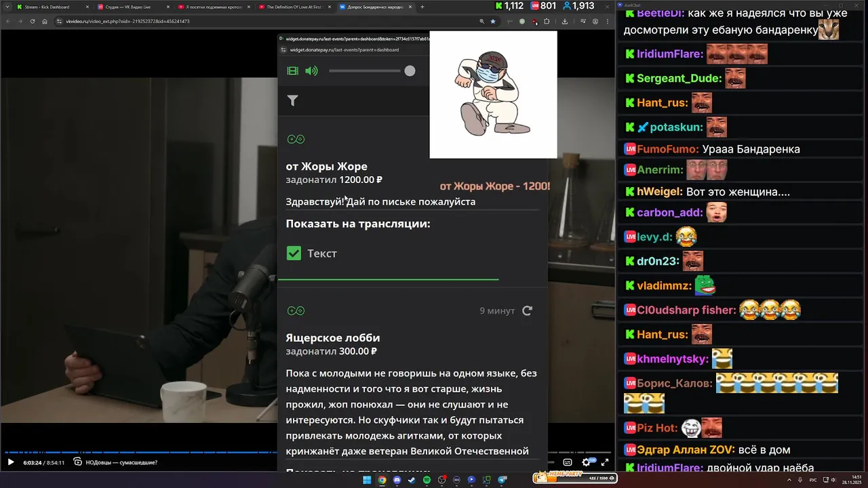The image size is (868, 488).
Task: Open Chrome three-dot menu
Action: click(607, 21)
